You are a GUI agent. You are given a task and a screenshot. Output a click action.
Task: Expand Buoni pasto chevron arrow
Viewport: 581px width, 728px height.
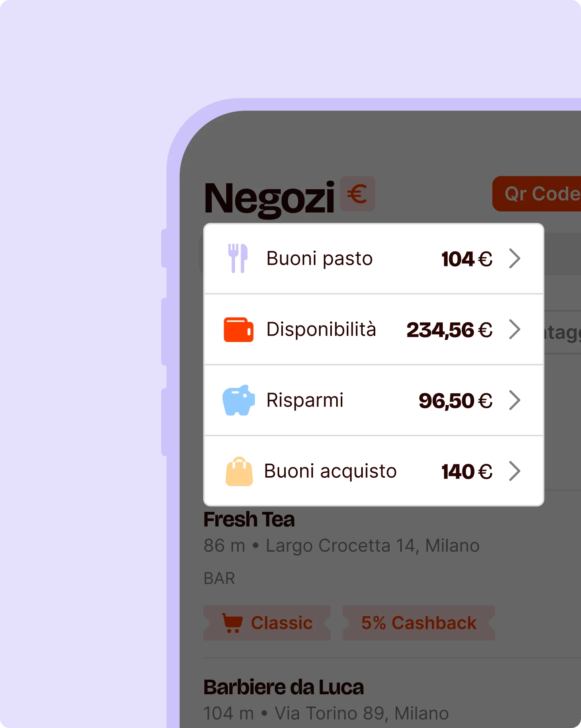click(515, 258)
